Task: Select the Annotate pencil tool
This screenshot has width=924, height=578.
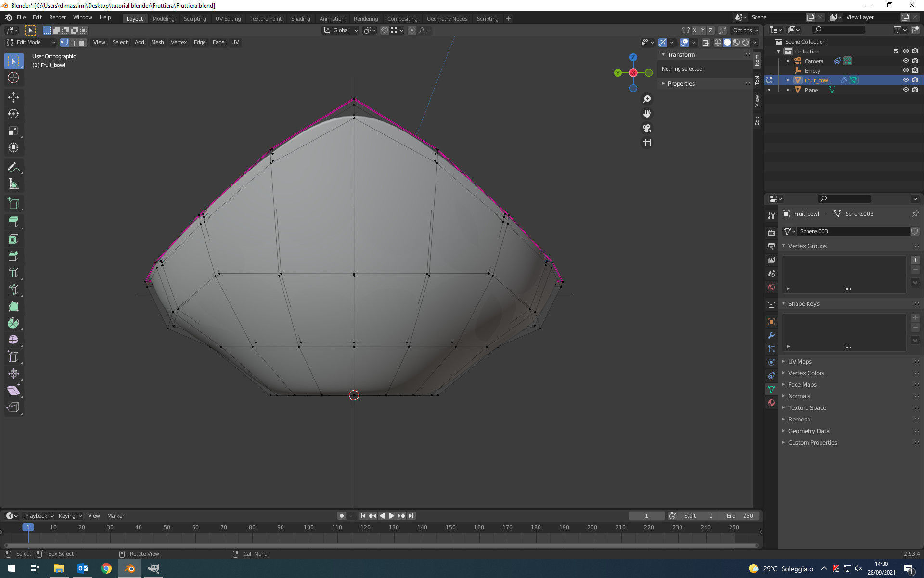Action: [x=13, y=167]
